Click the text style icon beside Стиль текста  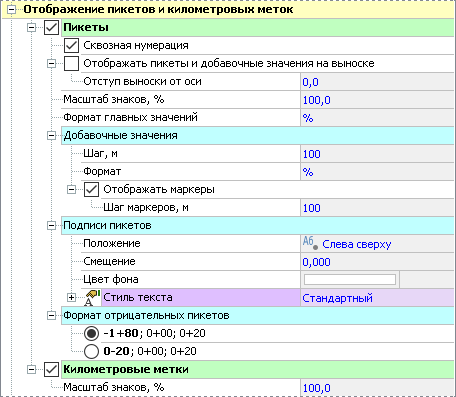coord(92,297)
